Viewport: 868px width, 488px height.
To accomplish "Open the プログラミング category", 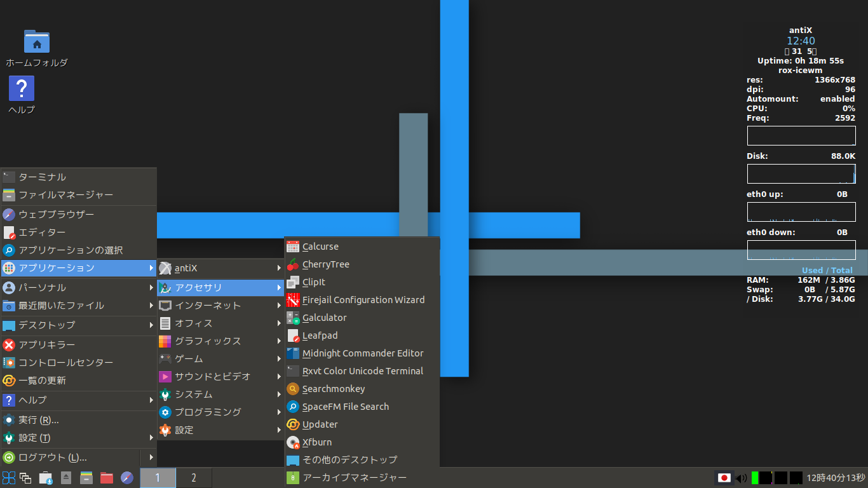I will click(220, 412).
